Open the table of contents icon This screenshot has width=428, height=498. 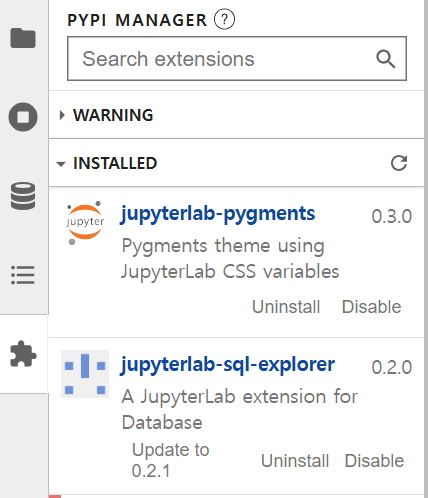tap(23, 275)
